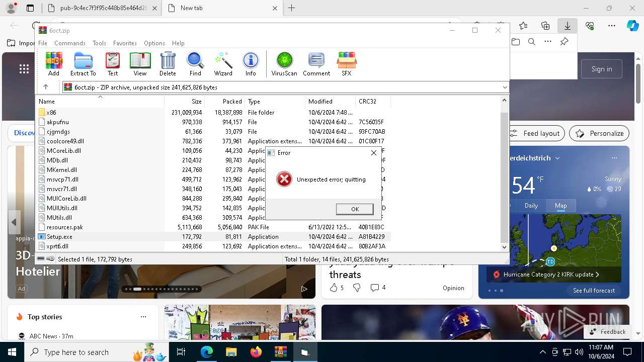Open archive Info
644x362 pixels.
point(251,64)
